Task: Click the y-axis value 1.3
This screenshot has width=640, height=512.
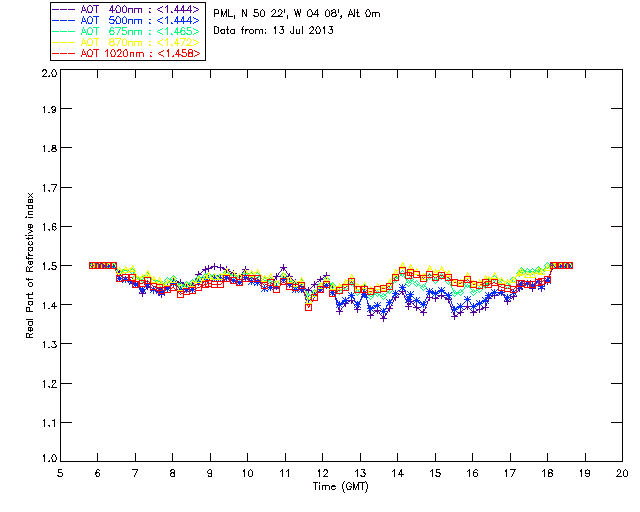Action: [49, 344]
